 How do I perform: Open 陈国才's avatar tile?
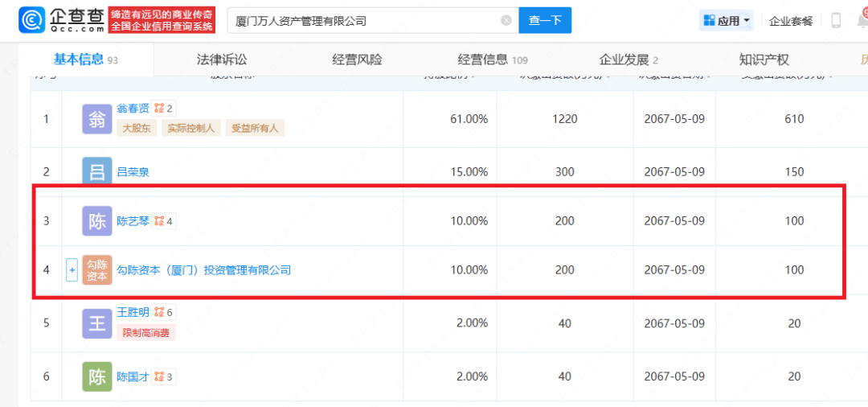pyautogui.click(x=97, y=376)
